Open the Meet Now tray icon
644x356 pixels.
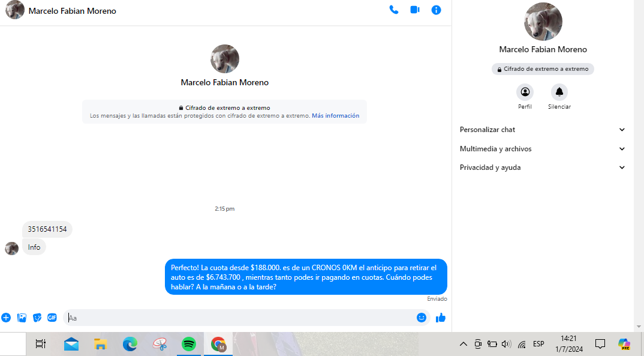click(x=478, y=344)
